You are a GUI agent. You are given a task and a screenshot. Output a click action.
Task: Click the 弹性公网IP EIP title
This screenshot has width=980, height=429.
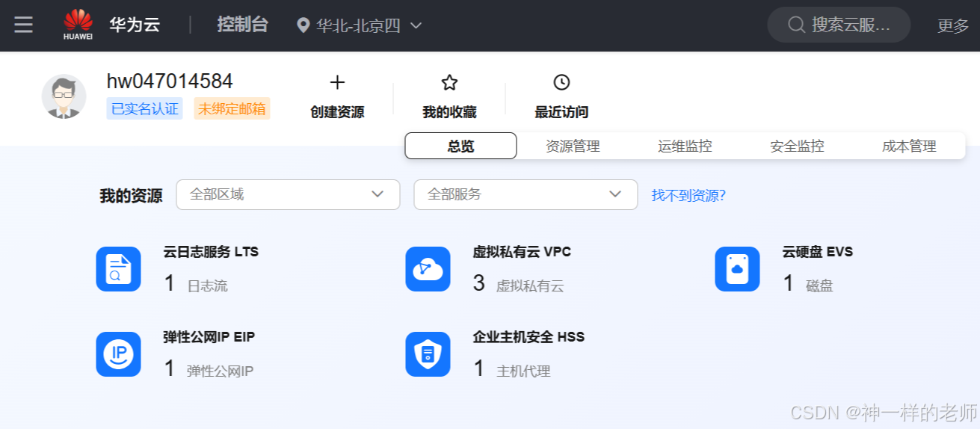click(209, 337)
